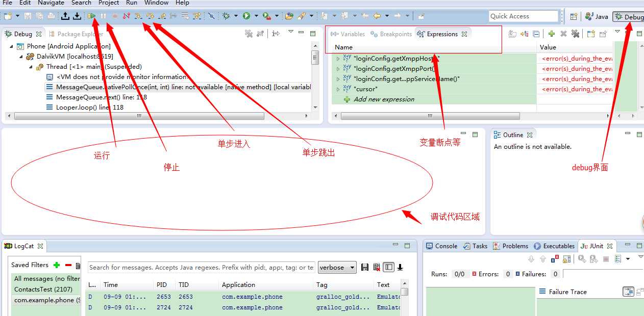Open dropdown arrow beside Run launch icon
Screen dimensions: 644x316
coord(256,16)
